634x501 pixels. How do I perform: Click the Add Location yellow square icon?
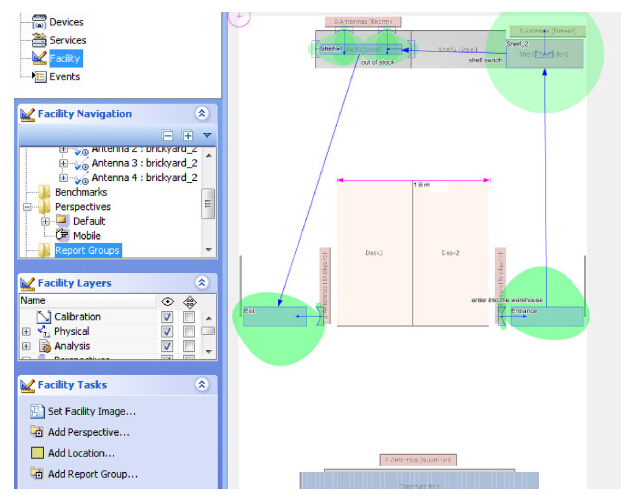[x=36, y=453]
